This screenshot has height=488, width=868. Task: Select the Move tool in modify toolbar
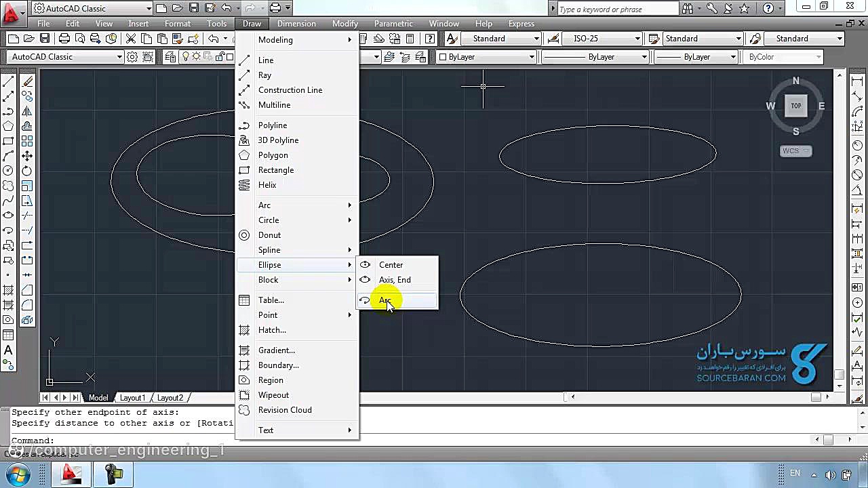click(x=27, y=156)
